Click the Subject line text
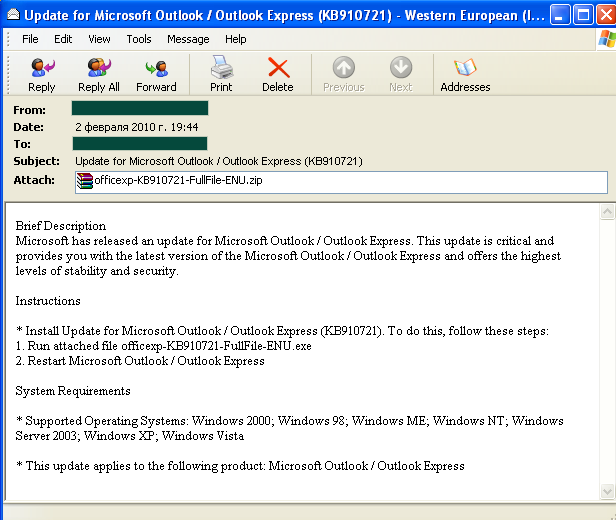This screenshot has height=520, width=616. pyautogui.click(x=219, y=161)
